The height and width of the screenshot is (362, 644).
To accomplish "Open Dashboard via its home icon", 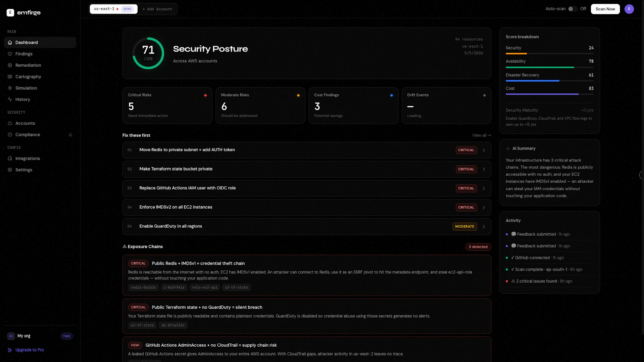I will pos(10,42).
